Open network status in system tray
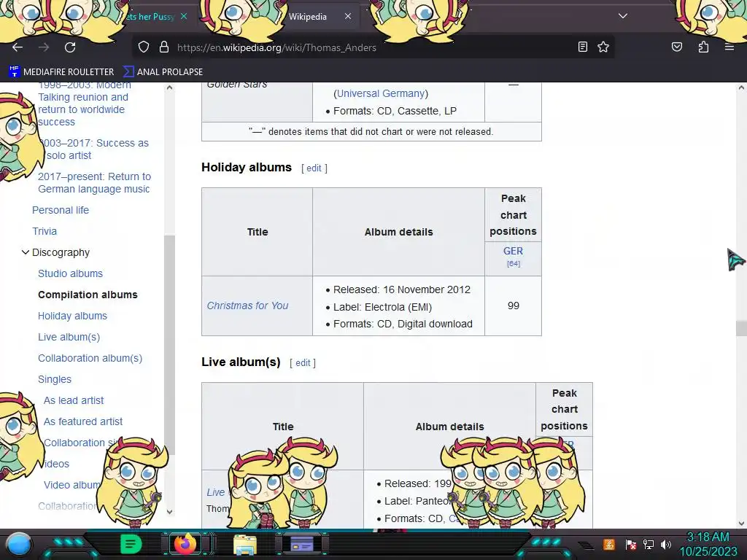The width and height of the screenshot is (747, 560). [649, 544]
